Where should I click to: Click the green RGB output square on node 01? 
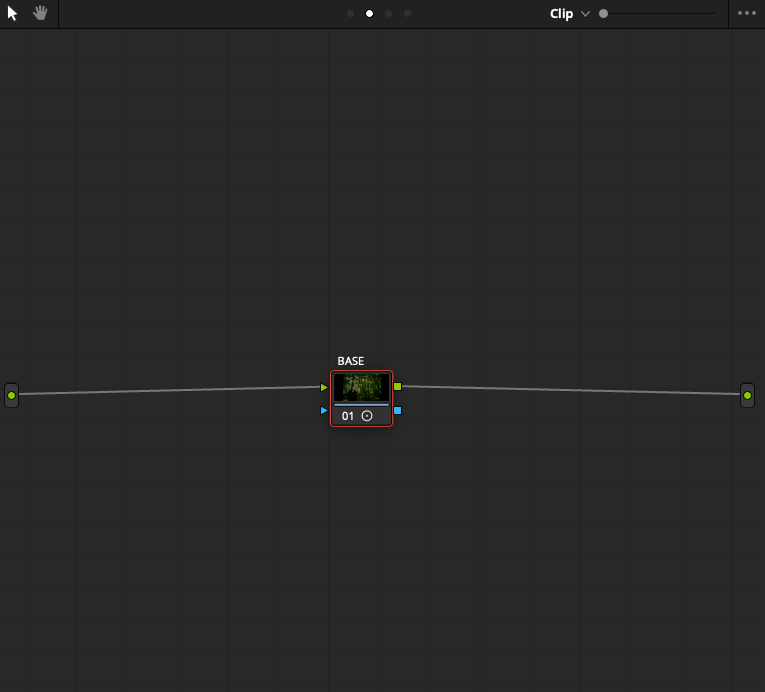(398, 387)
